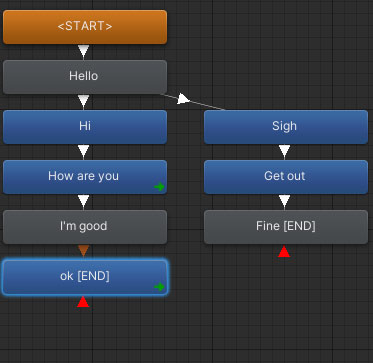Viewport: 373px width, 363px height.
Task: Click green arrow icon on ok [END]
Action: 159,287
